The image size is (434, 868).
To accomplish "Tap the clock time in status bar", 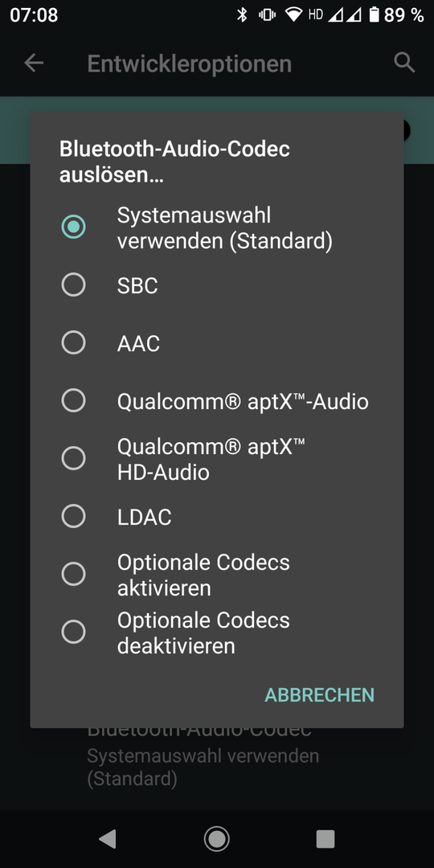I will coord(34,15).
